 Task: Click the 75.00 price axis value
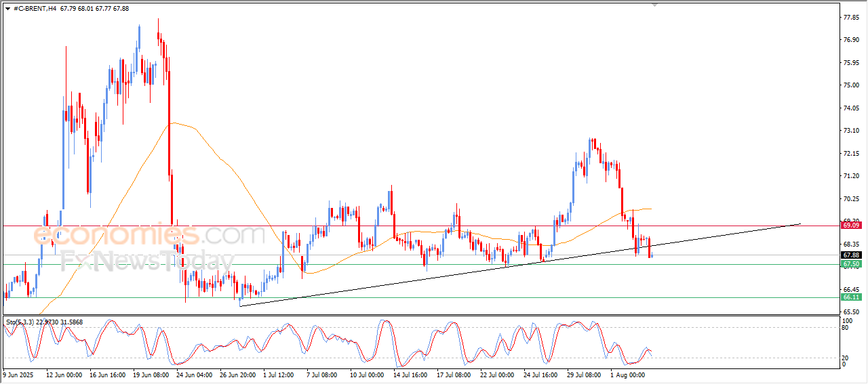click(x=851, y=85)
